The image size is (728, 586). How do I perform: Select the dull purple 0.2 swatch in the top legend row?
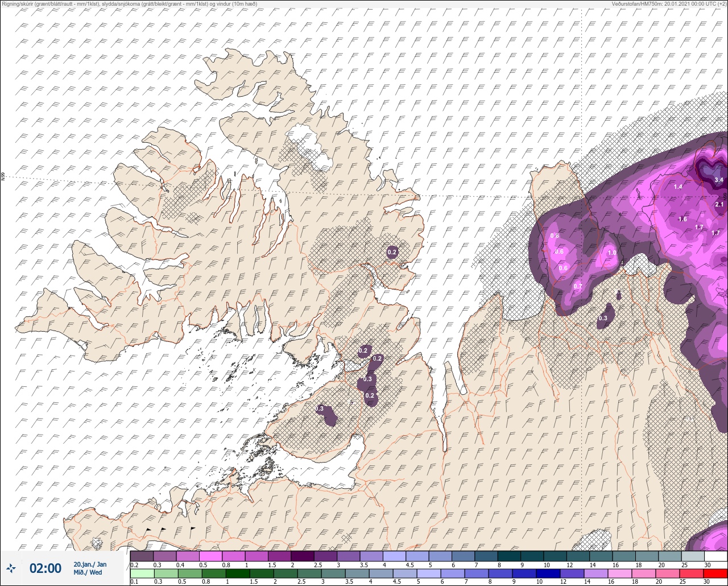coord(142,556)
